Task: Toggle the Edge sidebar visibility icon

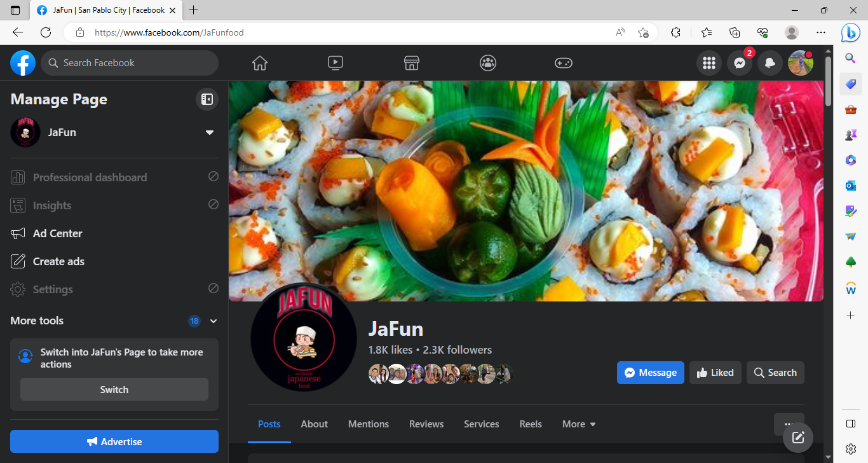Action: click(851, 424)
